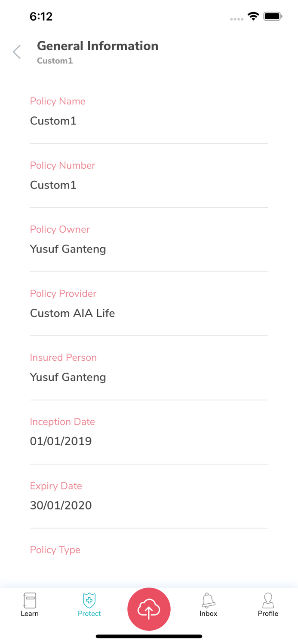Open the Learn book icon

click(30, 600)
